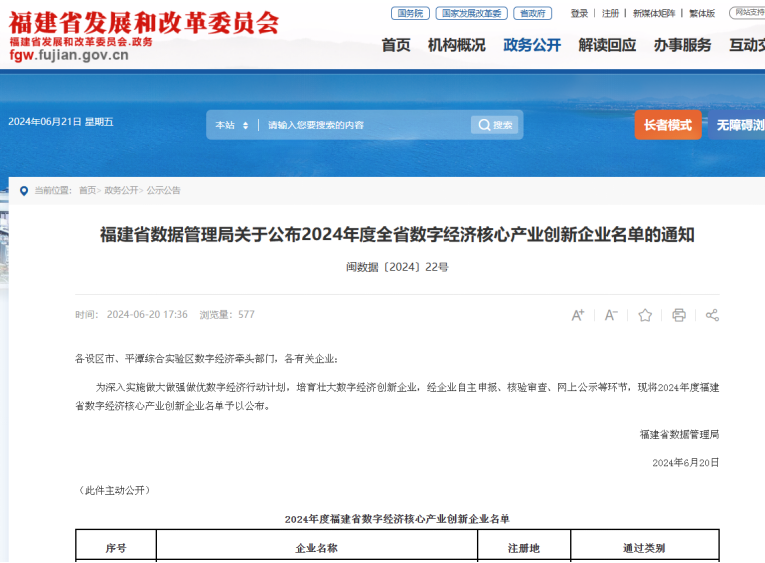Click document number 闽数据〔2024〕22号
The image size is (765, 563).
click(x=397, y=267)
